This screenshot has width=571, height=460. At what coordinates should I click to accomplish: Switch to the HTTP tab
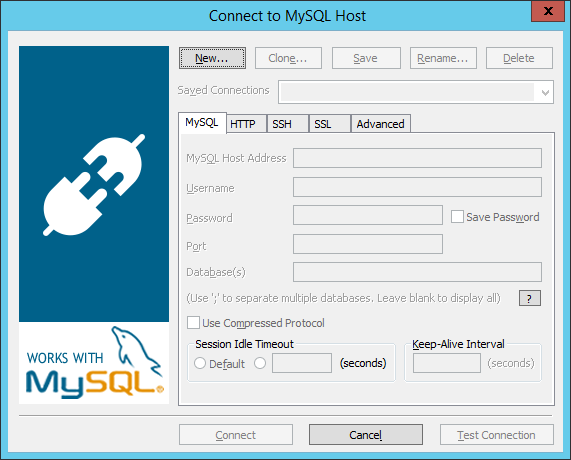(247, 124)
